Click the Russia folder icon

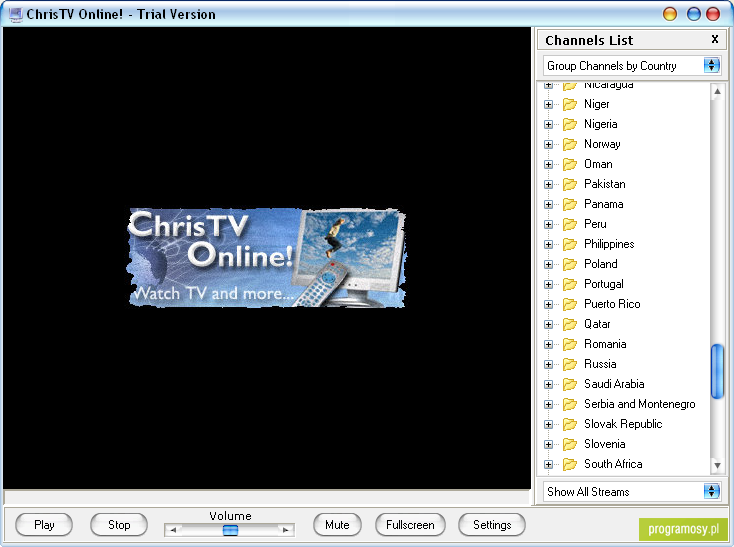[570, 365]
